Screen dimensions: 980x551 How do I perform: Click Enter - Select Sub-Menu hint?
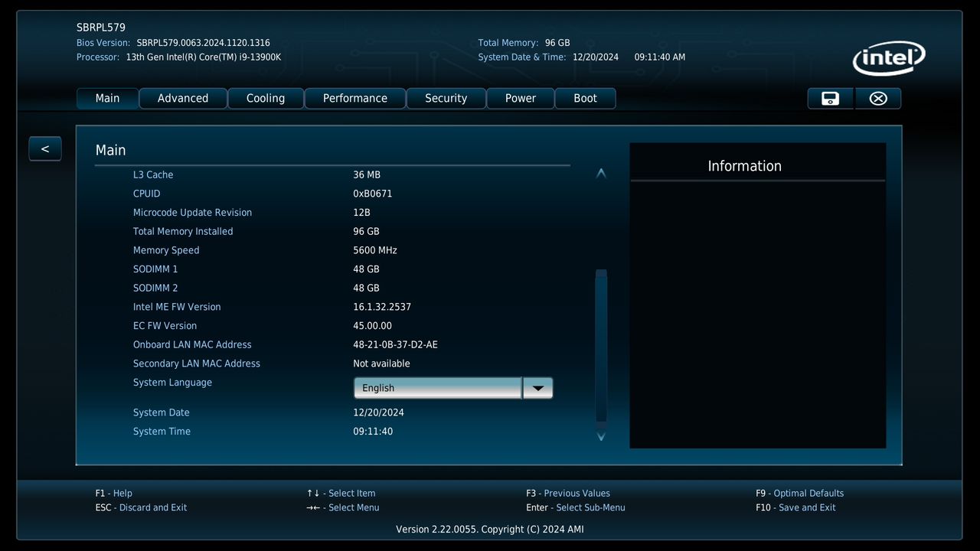576,507
